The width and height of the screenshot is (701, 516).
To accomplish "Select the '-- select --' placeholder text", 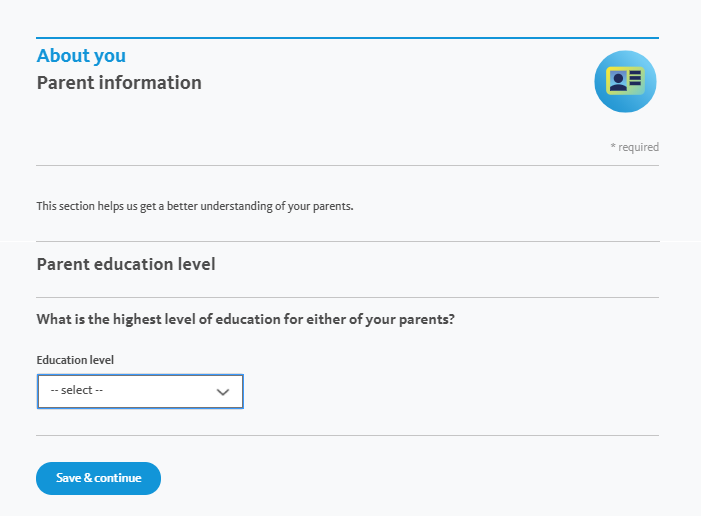I will [76, 390].
